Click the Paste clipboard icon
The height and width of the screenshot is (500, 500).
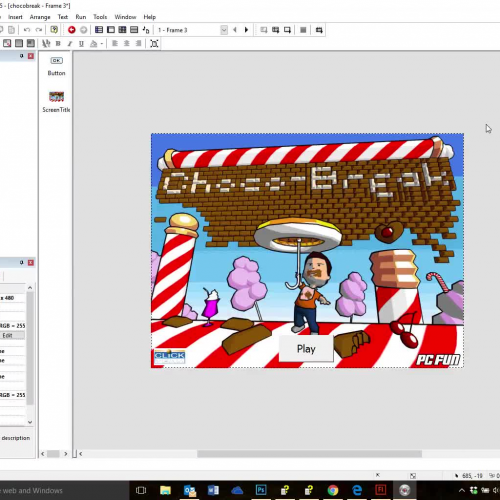11,30
